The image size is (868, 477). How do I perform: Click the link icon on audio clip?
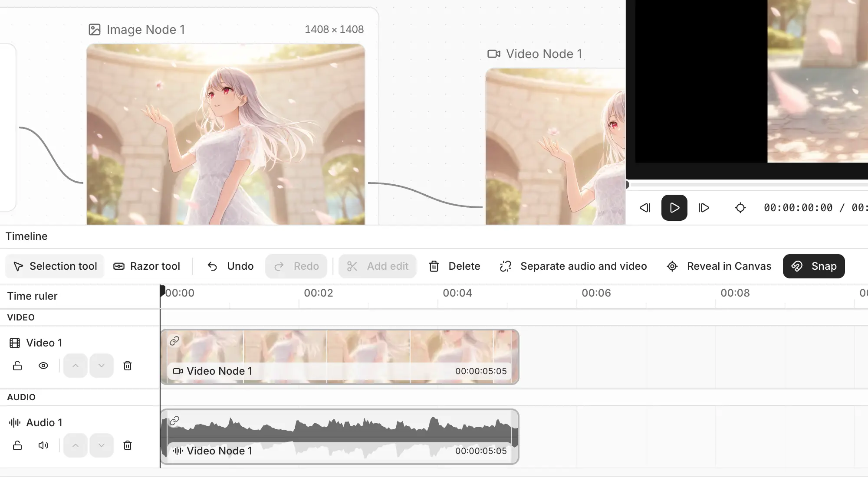tap(174, 421)
